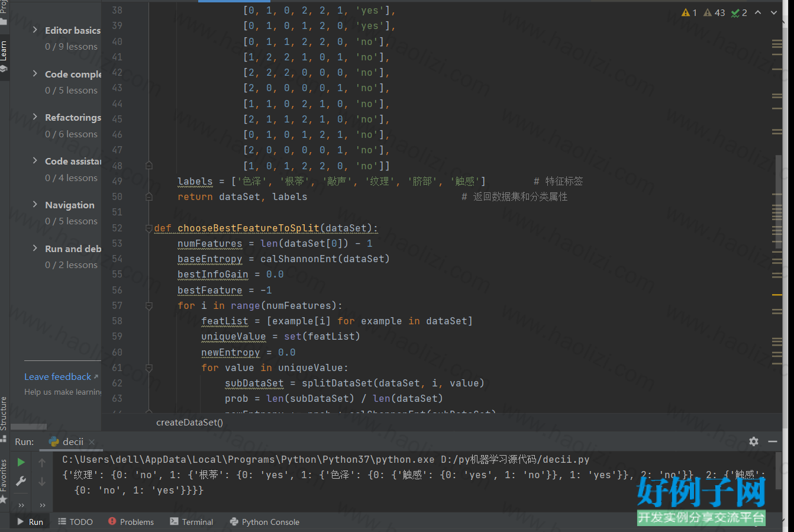The width and height of the screenshot is (794, 532).
Task: Expand the Run and debug lesson group
Action: [35, 248]
